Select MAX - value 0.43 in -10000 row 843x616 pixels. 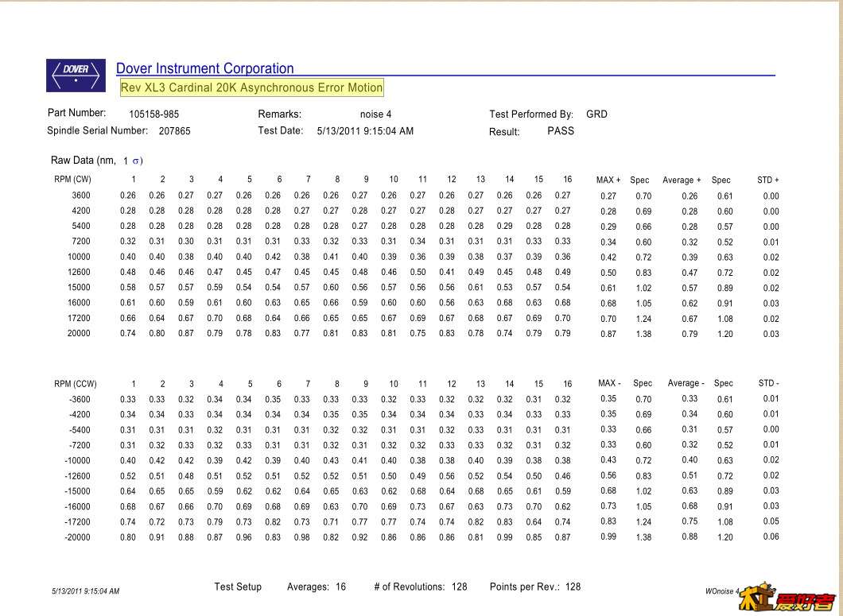tap(608, 459)
